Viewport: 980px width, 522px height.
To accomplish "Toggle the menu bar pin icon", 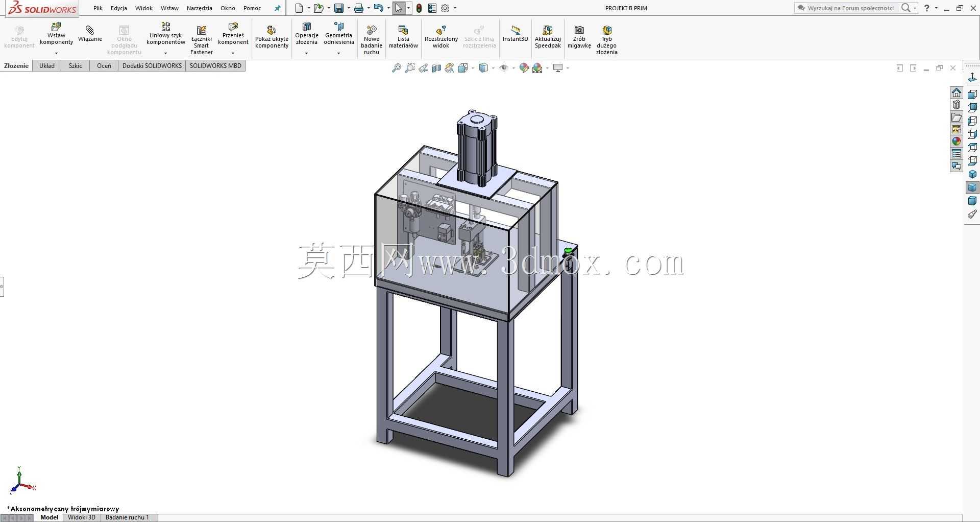I will coord(278,8).
